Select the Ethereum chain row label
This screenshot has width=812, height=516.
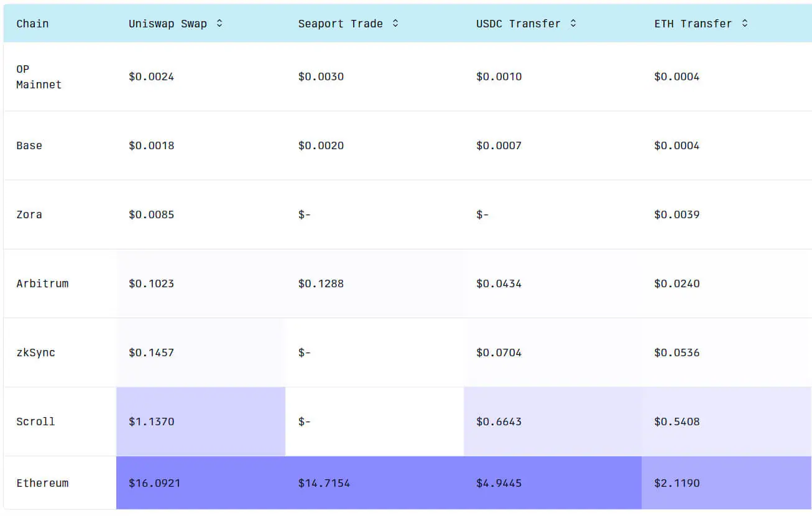42,483
